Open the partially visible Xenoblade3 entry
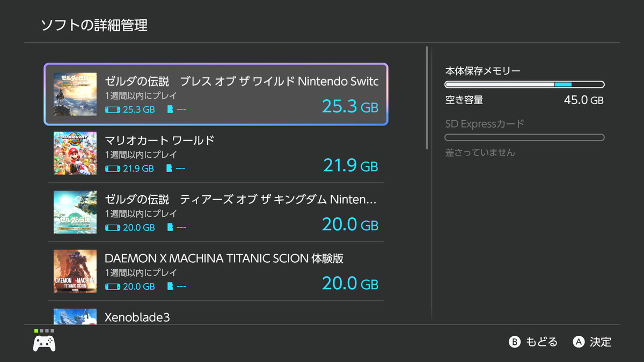644x362 pixels. 137,317
